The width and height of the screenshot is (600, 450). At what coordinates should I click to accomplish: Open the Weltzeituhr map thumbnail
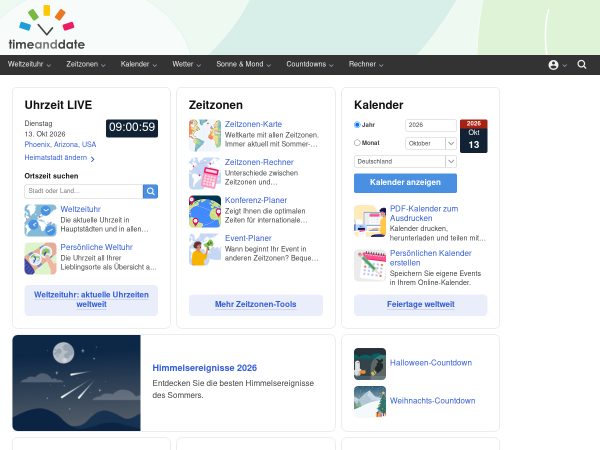click(41, 220)
